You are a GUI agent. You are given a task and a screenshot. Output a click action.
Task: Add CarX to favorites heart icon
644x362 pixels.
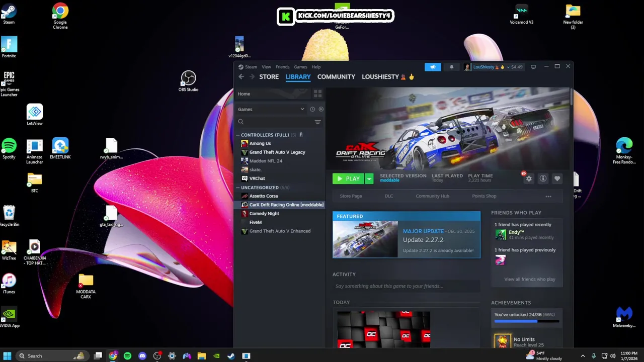[557, 178]
